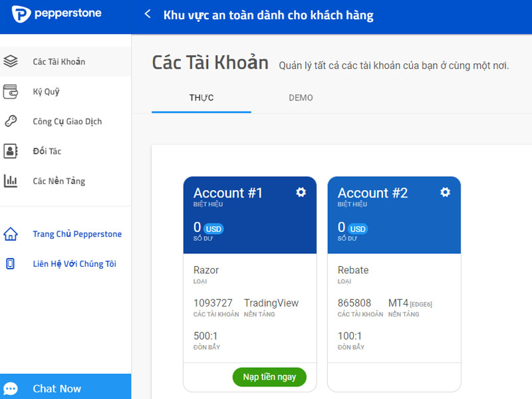Screen dimensions: 532x399
Task: Click the Pepperstone logo icon
Action: pos(21,14)
